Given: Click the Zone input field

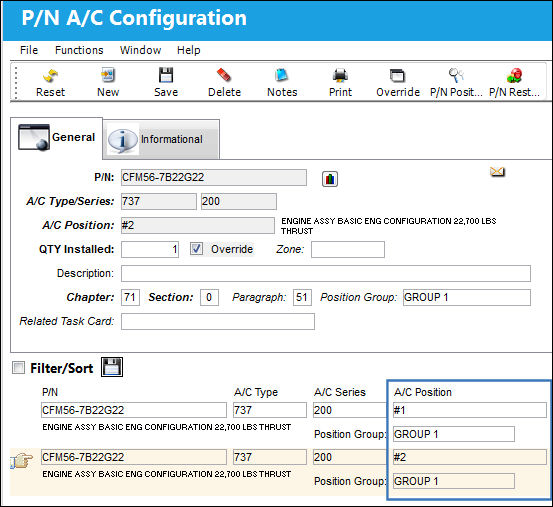Looking at the screenshot, I should [x=348, y=249].
